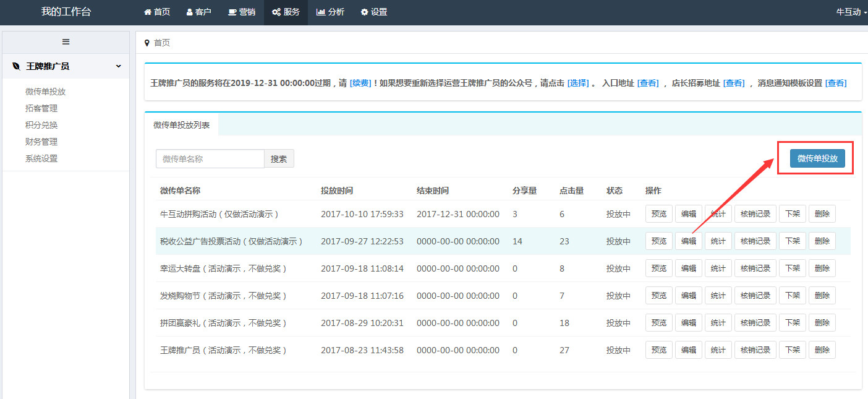868x399 pixels.
Task: Select 拓客管理 in the sidebar
Action: tap(41, 108)
